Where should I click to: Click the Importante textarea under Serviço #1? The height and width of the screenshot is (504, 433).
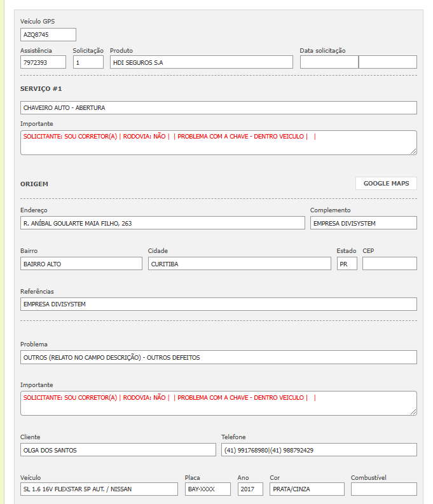(218, 143)
